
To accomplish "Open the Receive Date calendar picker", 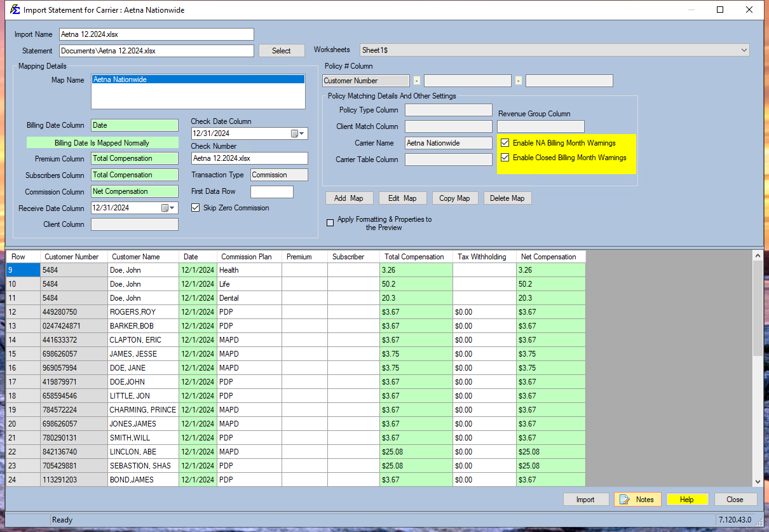I will (168, 208).
